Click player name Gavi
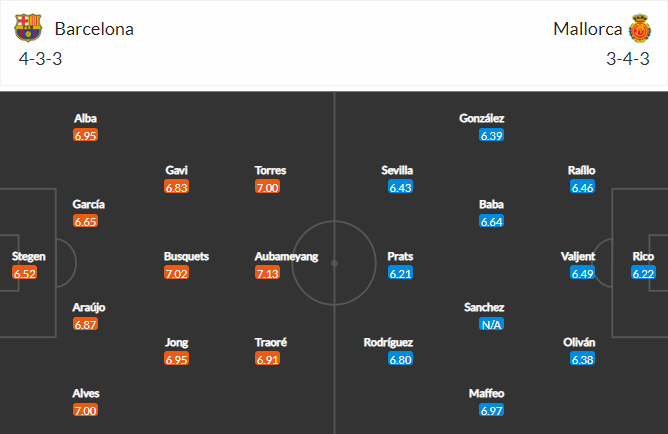This screenshot has width=668, height=434. pyautogui.click(x=177, y=170)
